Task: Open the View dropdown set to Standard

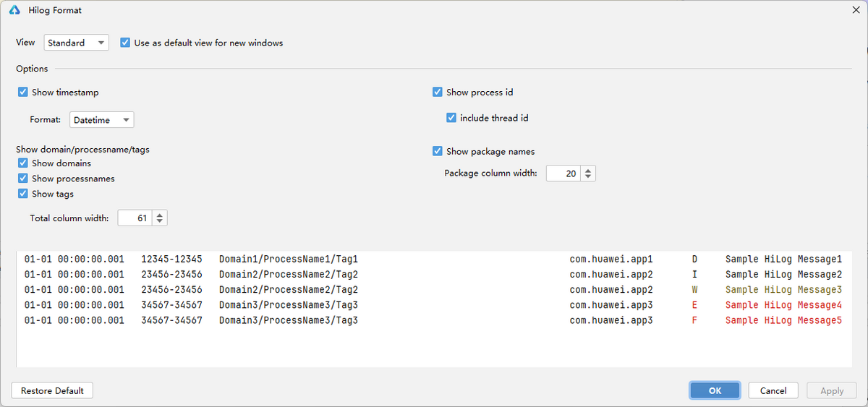Action: pyautogui.click(x=76, y=43)
